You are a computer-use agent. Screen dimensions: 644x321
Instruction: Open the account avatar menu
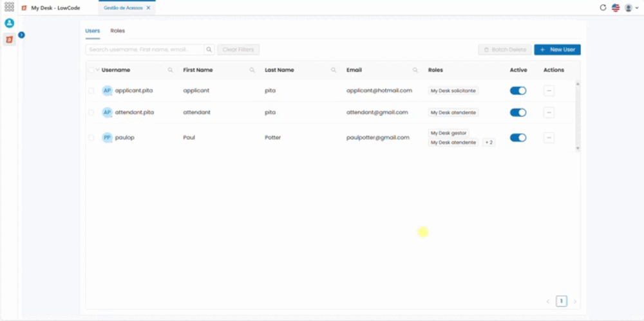(x=631, y=7)
